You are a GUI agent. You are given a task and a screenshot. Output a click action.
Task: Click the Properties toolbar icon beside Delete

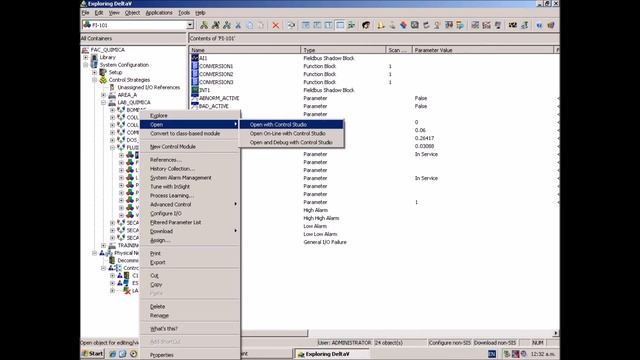[291, 25]
